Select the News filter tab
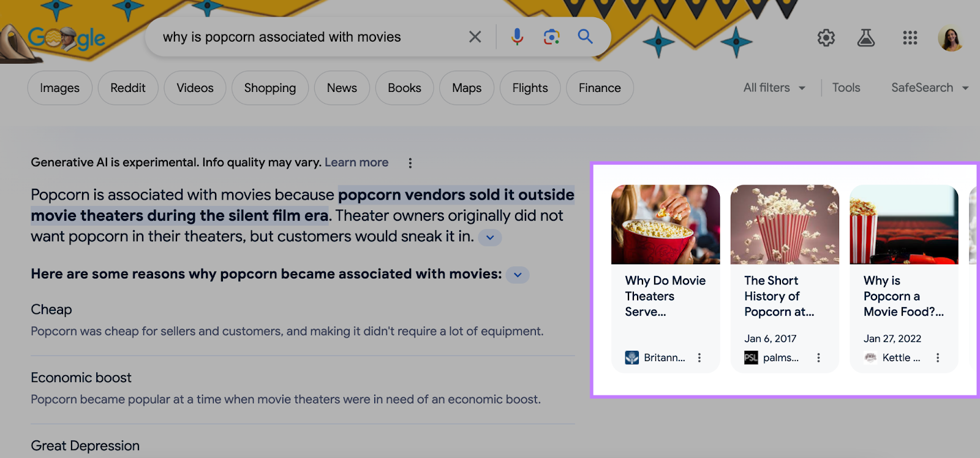This screenshot has width=980, height=458. [x=342, y=88]
